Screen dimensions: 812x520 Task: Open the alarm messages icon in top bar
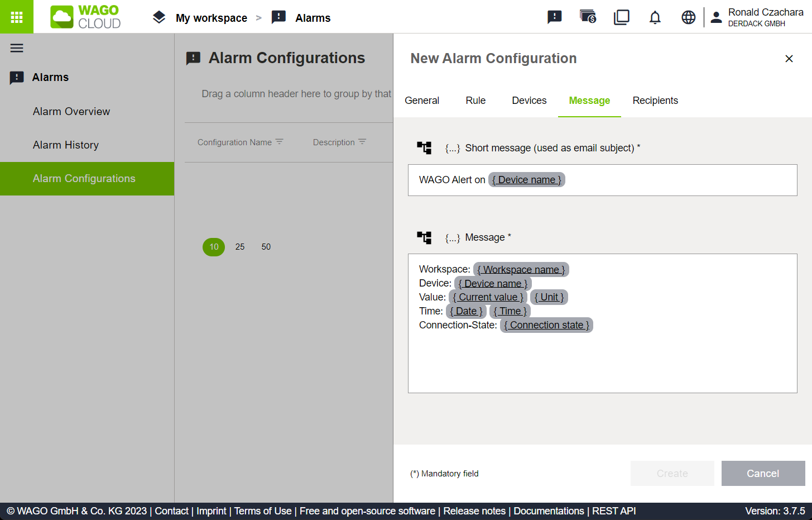555,17
